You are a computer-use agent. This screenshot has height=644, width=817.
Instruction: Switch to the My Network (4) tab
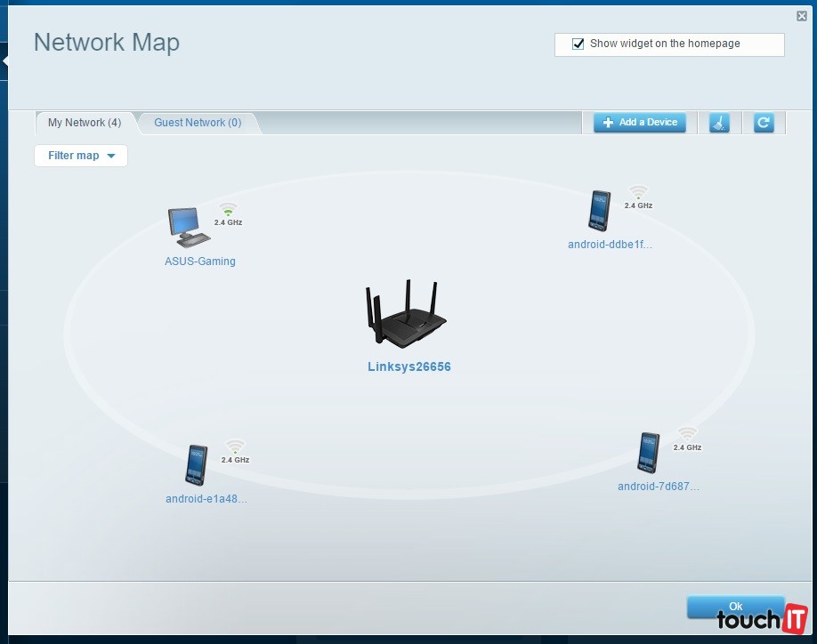pyautogui.click(x=85, y=123)
